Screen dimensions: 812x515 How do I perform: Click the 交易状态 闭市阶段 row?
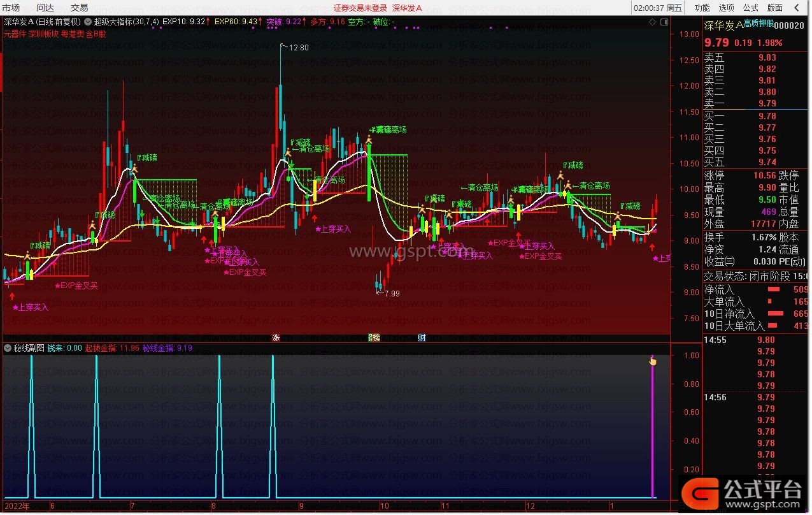[756, 277]
